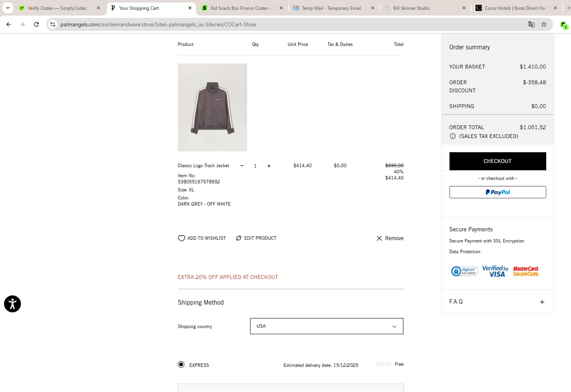Click the MasterCard SecureCode logo
Screen dimensions: 571x392
coord(526,271)
